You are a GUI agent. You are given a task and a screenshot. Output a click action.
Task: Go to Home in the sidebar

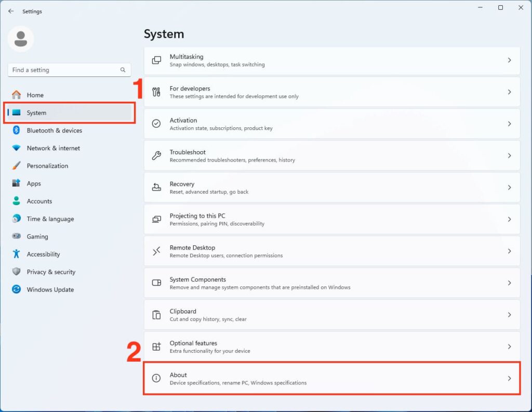coord(35,95)
